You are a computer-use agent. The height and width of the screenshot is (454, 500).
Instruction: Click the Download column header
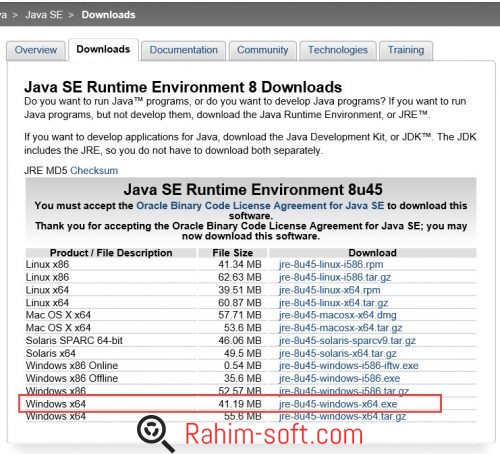372,253
